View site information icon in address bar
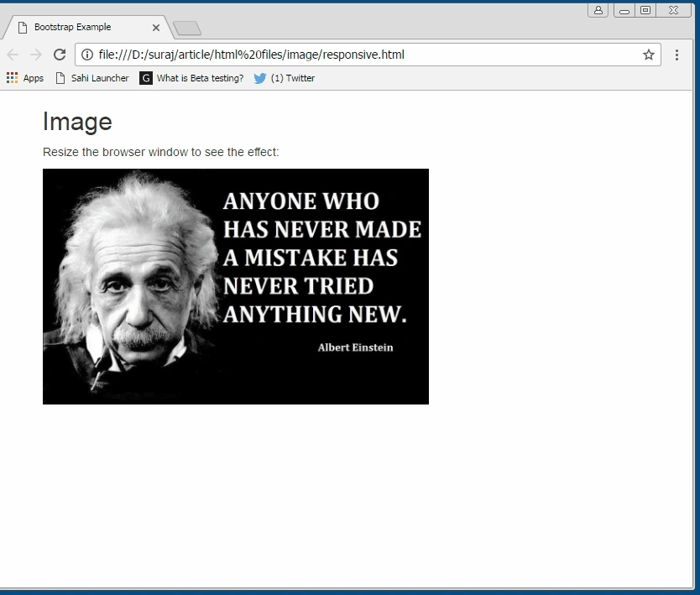This screenshot has width=700, height=595. [x=87, y=55]
